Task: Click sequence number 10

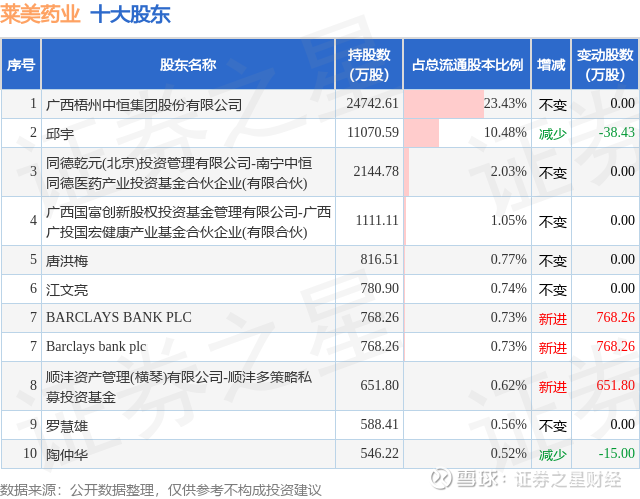Action: pyautogui.click(x=30, y=454)
